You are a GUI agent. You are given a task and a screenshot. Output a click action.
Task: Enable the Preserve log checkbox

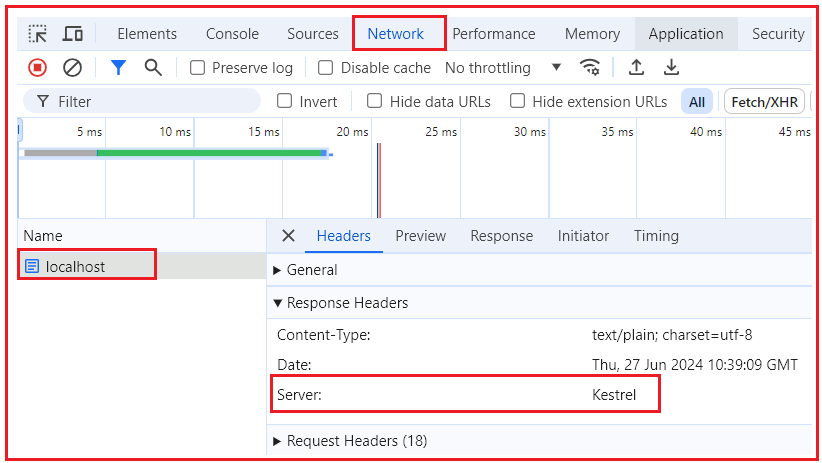pos(198,68)
